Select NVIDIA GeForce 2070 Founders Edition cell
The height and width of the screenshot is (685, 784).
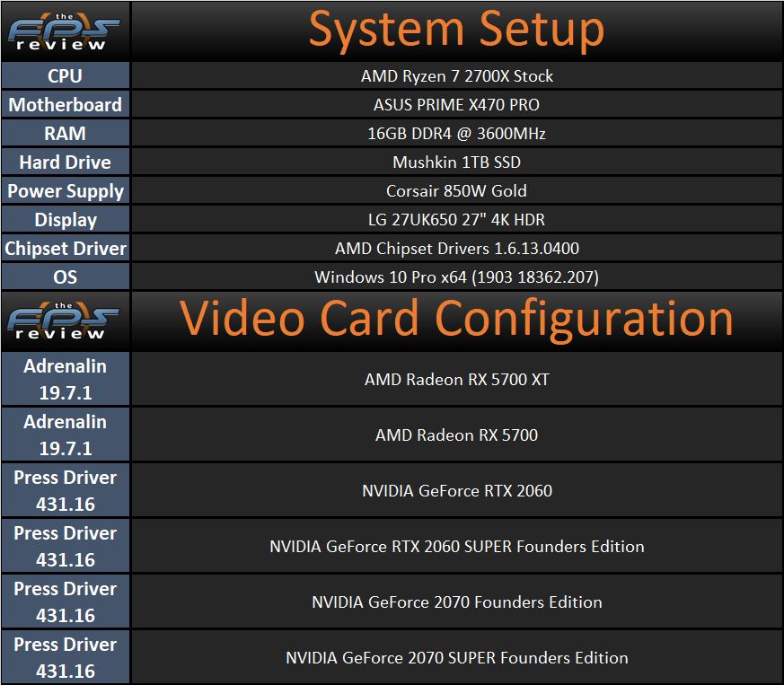[x=457, y=602]
